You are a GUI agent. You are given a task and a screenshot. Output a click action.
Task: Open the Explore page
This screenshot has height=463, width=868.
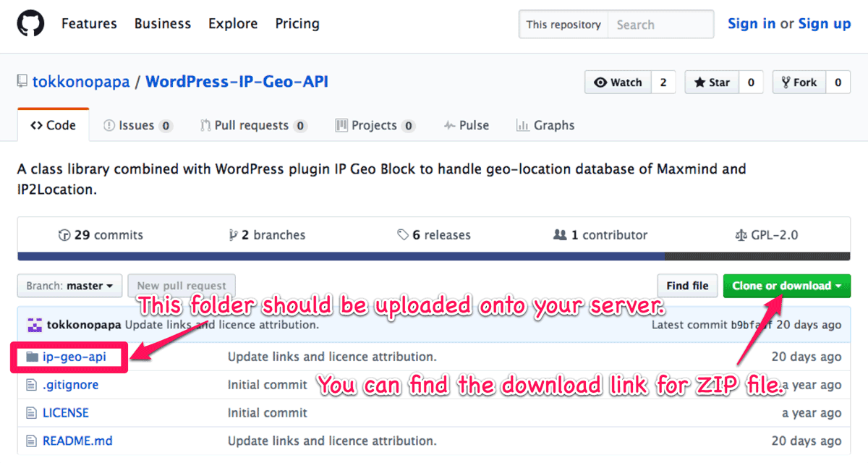[x=233, y=24]
